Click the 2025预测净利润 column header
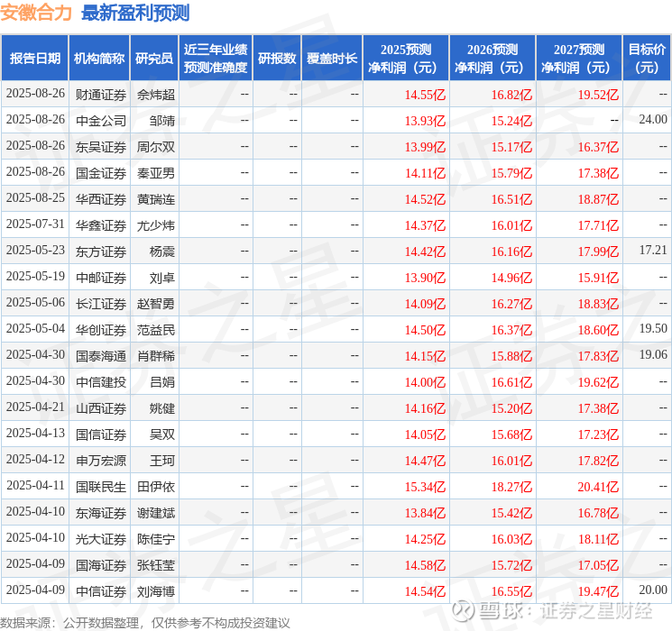 point(406,59)
